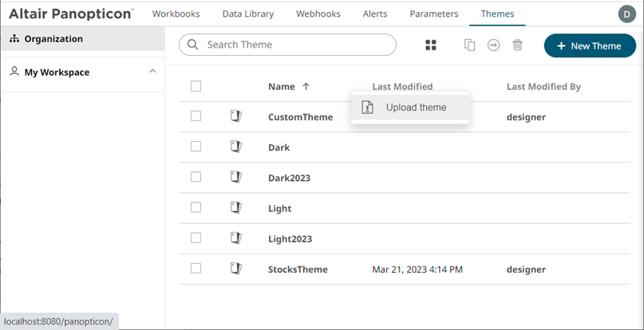The height and width of the screenshot is (330, 644).
Task: Switch to grid view layout
Action: click(431, 45)
